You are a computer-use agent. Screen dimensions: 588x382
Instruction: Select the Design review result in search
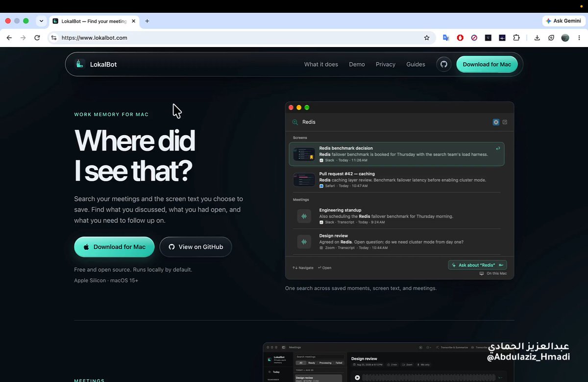pos(396,241)
